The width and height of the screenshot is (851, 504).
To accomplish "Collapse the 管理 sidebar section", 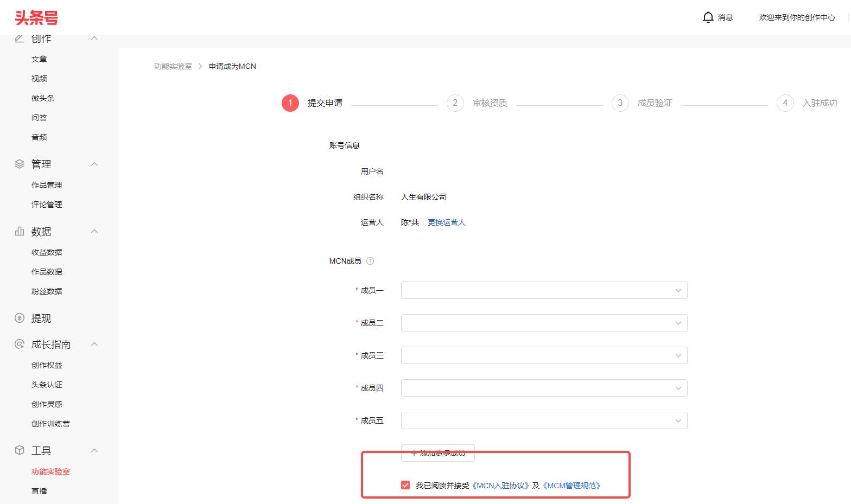I will pos(94,164).
